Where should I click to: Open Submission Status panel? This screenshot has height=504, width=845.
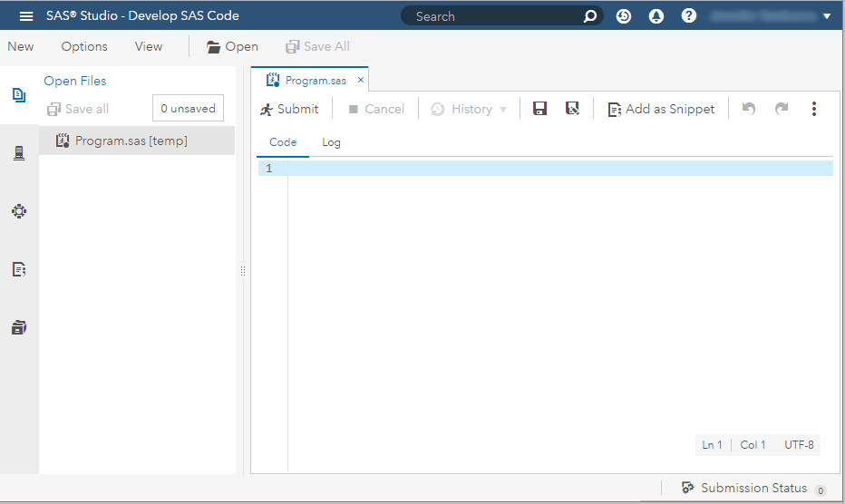753,488
